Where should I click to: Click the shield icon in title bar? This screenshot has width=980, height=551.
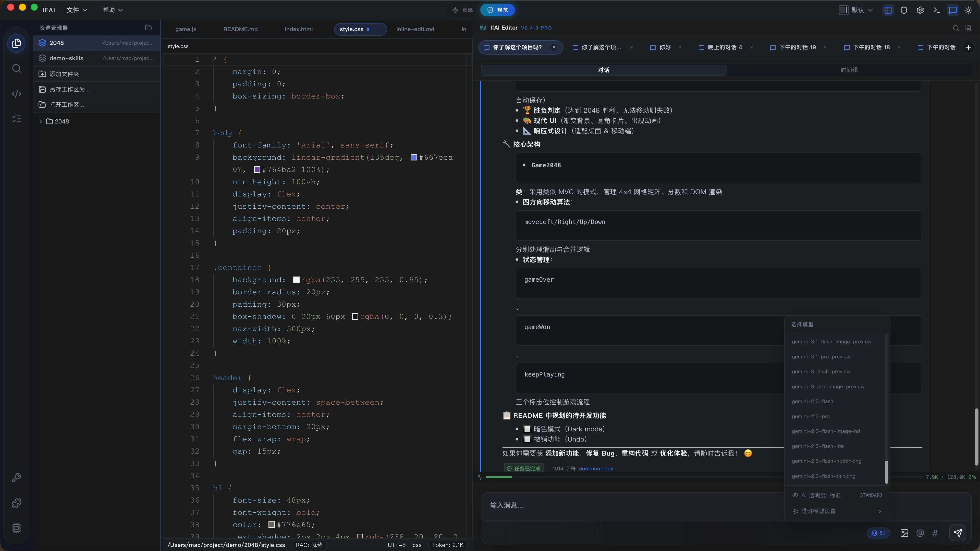coord(904,10)
